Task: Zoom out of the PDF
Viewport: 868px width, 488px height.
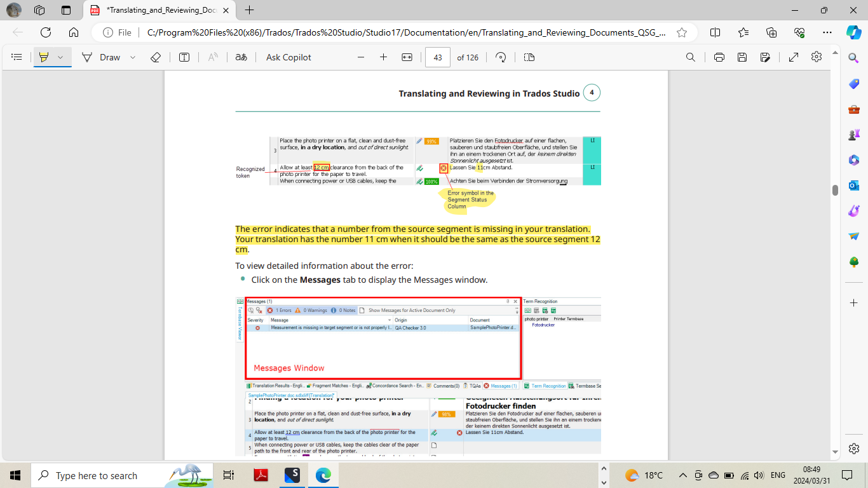Action: (361, 57)
